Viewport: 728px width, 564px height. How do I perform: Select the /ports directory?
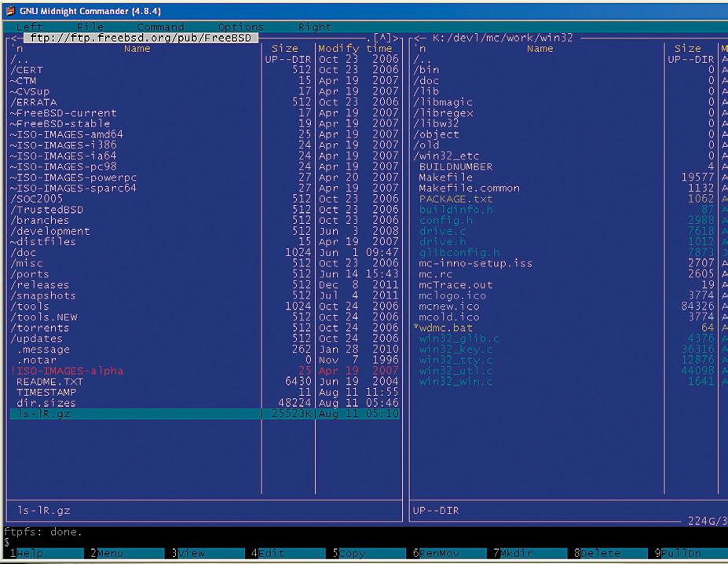point(30,274)
